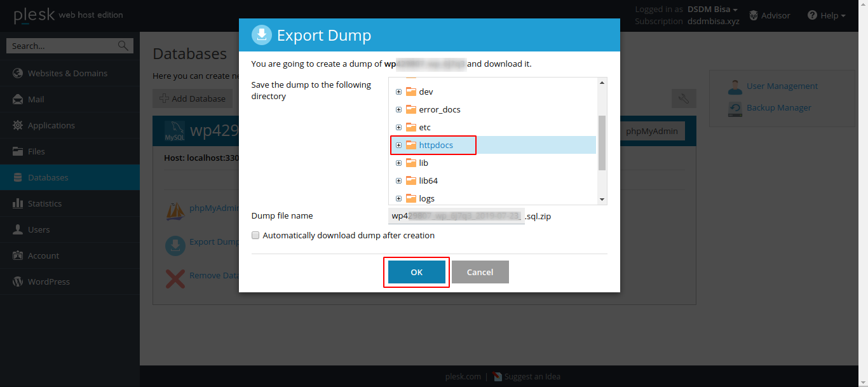Open the DSDM Bisa user dropdown
868x387 pixels.
coord(712,10)
